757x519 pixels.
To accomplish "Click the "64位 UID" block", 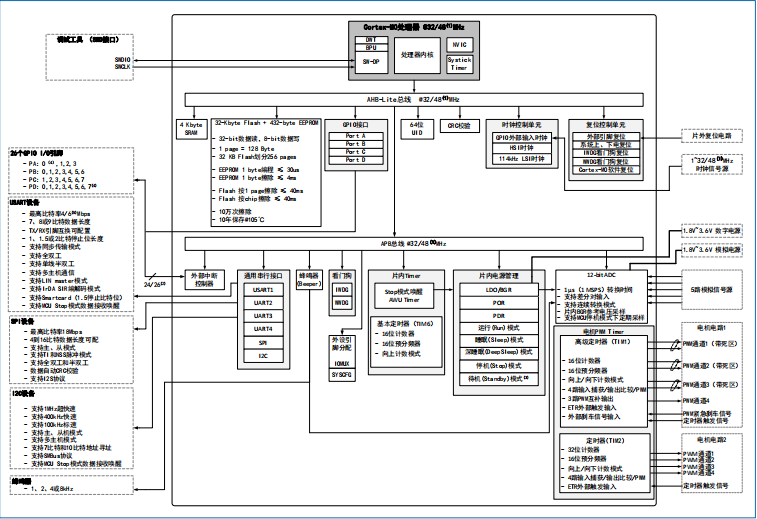I will (x=417, y=128).
